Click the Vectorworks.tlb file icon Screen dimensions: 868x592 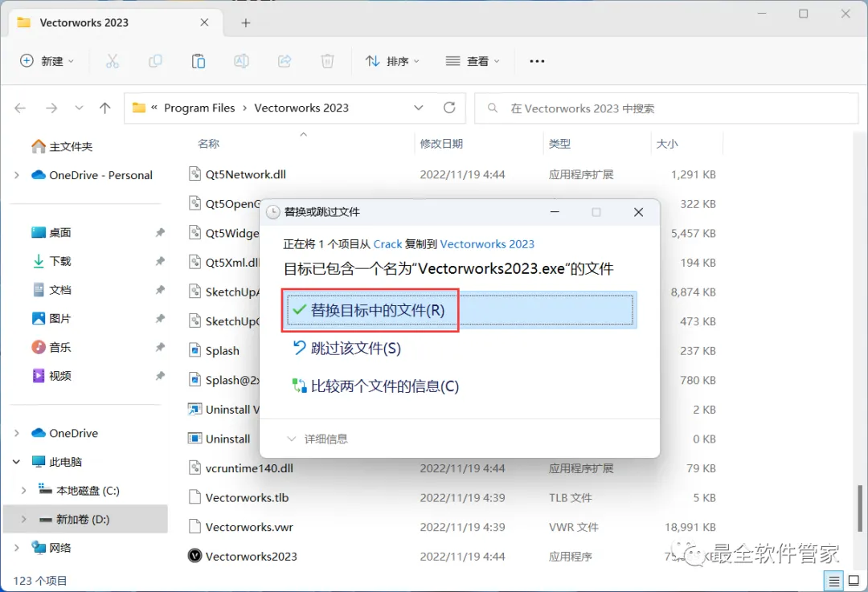(x=194, y=497)
